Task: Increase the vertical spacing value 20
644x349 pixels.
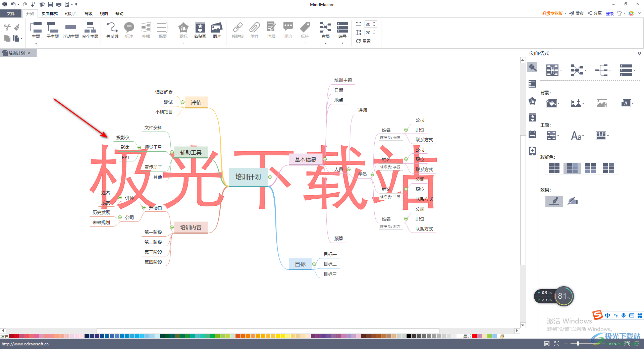Action: click(x=374, y=31)
